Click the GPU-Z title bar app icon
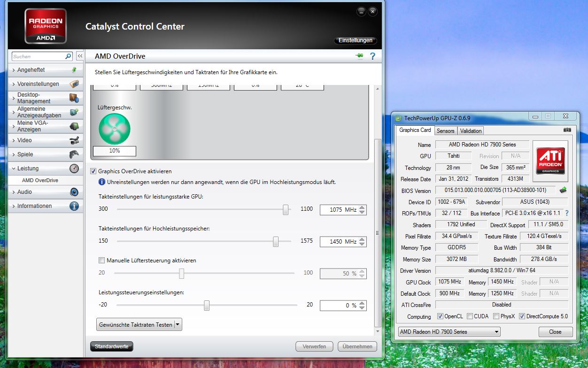Viewport: 588px width, 368px height. coord(399,118)
